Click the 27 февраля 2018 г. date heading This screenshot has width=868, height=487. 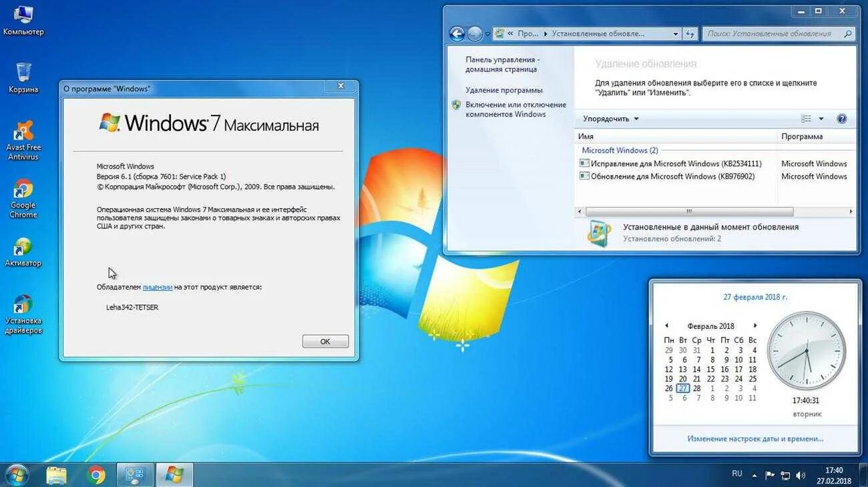pos(755,297)
